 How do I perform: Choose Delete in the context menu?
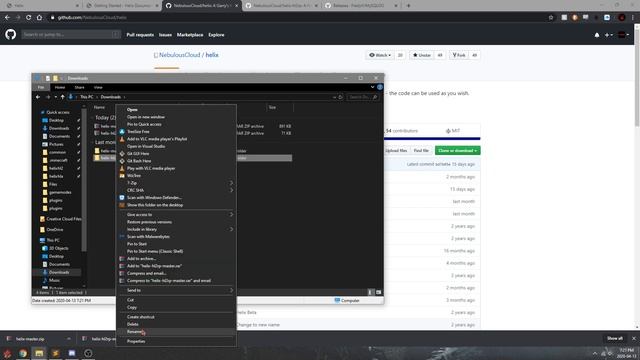(133, 324)
